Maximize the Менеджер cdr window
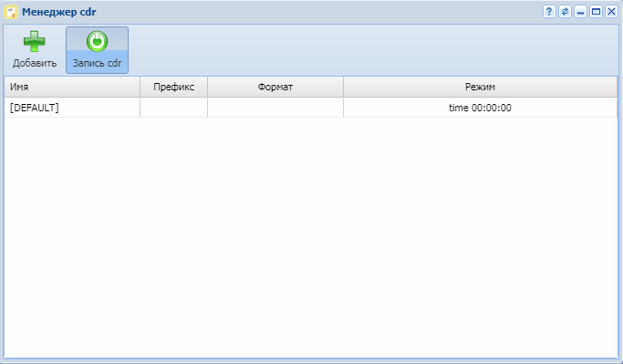623x364 pixels. tap(596, 12)
